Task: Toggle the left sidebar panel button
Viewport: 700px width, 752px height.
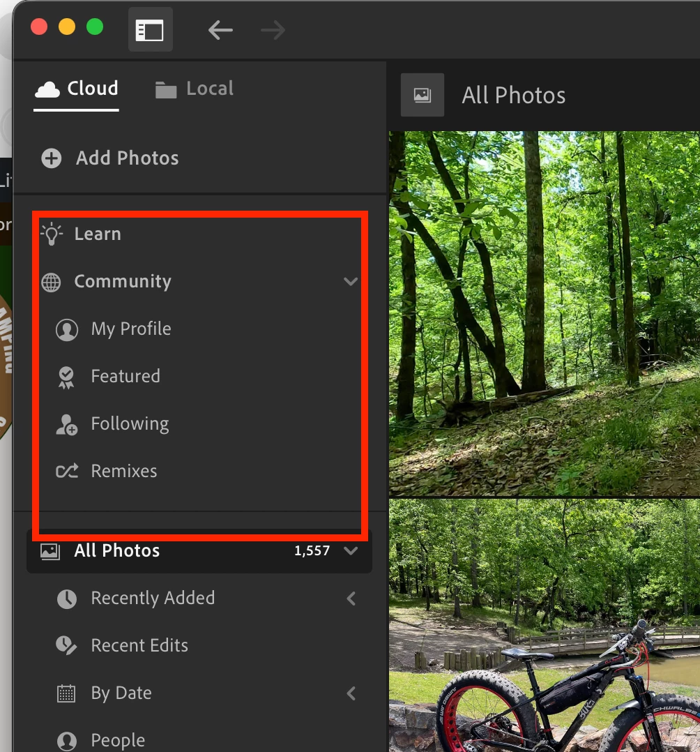Action: click(x=150, y=30)
